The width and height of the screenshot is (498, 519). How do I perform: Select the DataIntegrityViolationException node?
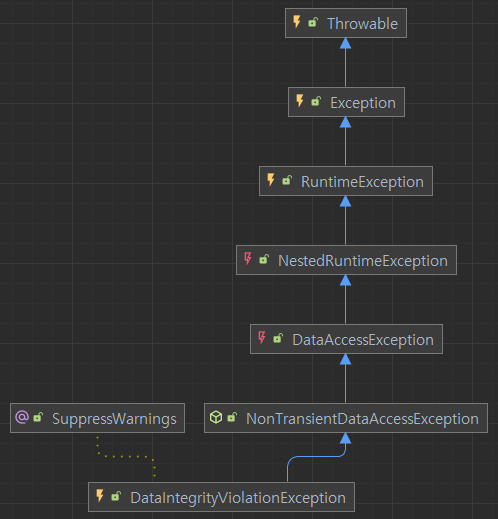point(221,497)
